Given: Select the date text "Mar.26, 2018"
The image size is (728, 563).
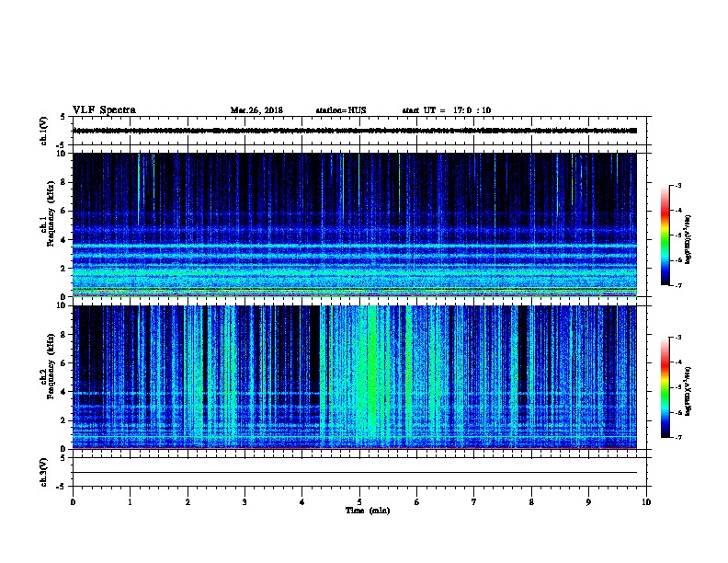Looking at the screenshot, I should (x=256, y=110).
